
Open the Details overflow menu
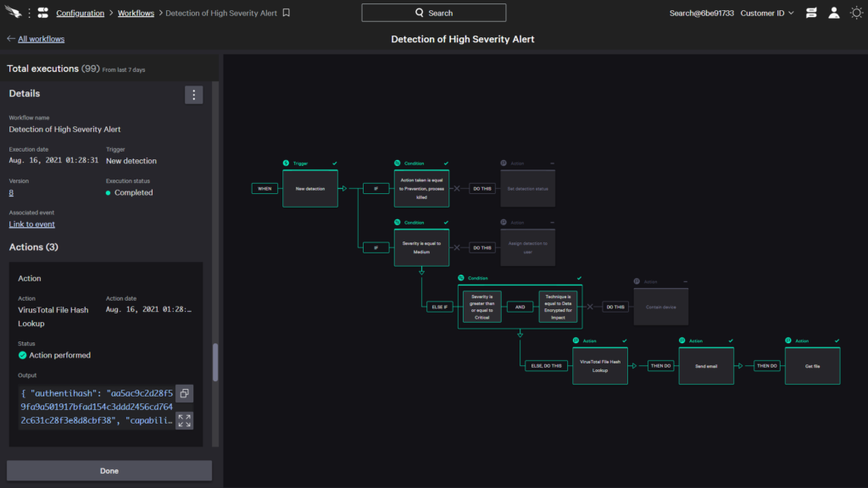pos(193,94)
